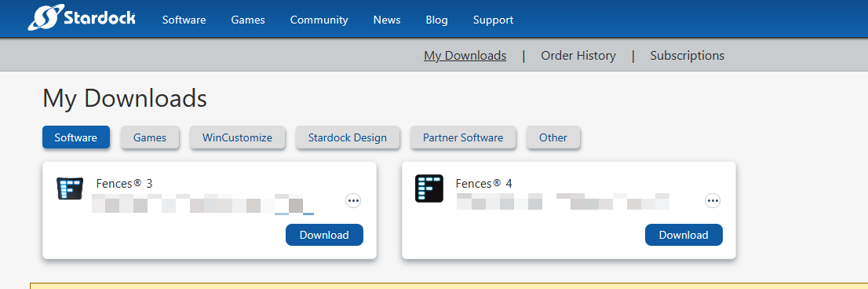Select the Other category tab
This screenshot has height=289, width=868.
[553, 137]
